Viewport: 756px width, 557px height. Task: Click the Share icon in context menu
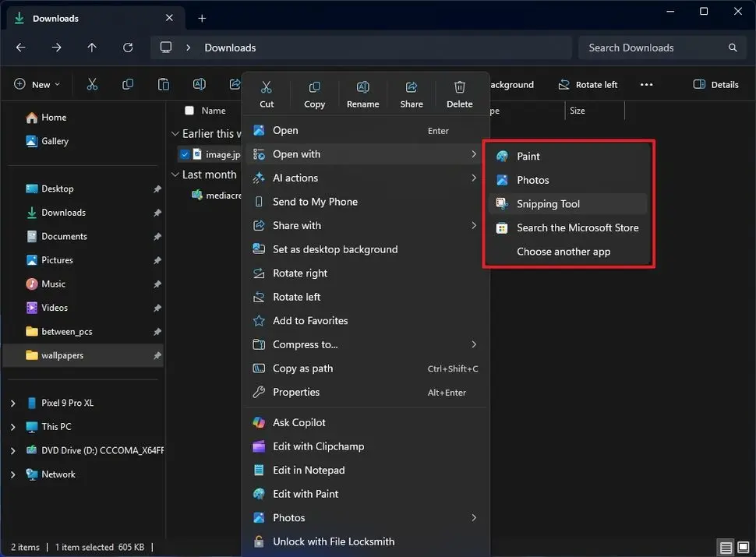point(412,87)
